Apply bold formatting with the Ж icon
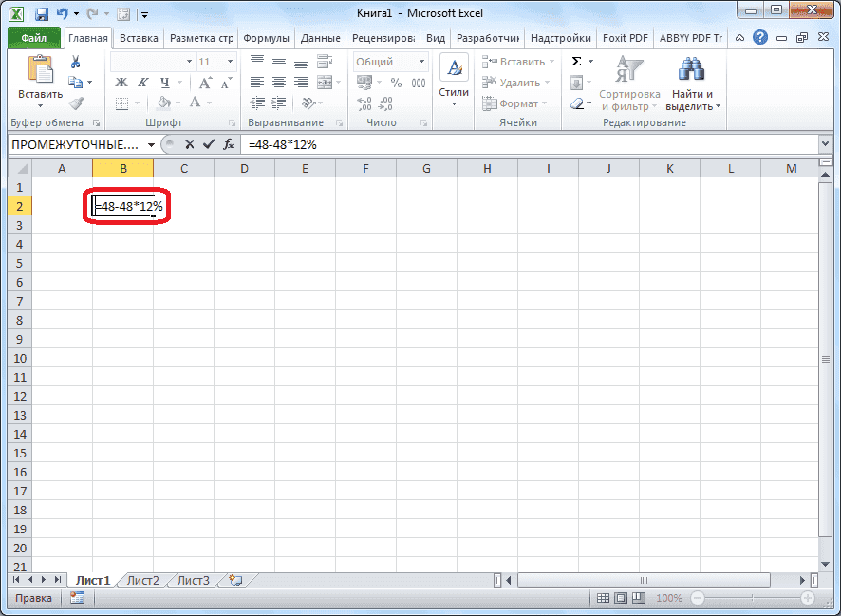 [121, 82]
